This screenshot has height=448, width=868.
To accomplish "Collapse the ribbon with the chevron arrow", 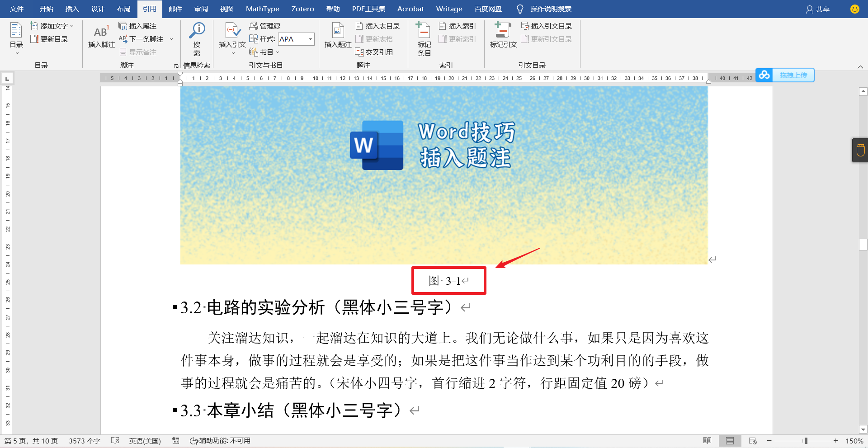I will 860,67.
